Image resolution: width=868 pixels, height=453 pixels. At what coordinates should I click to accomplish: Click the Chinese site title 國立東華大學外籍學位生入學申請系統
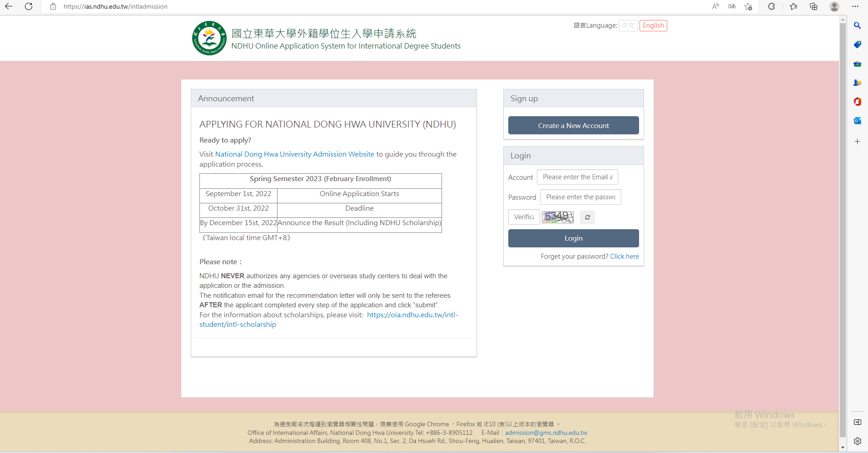tap(324, 34)
